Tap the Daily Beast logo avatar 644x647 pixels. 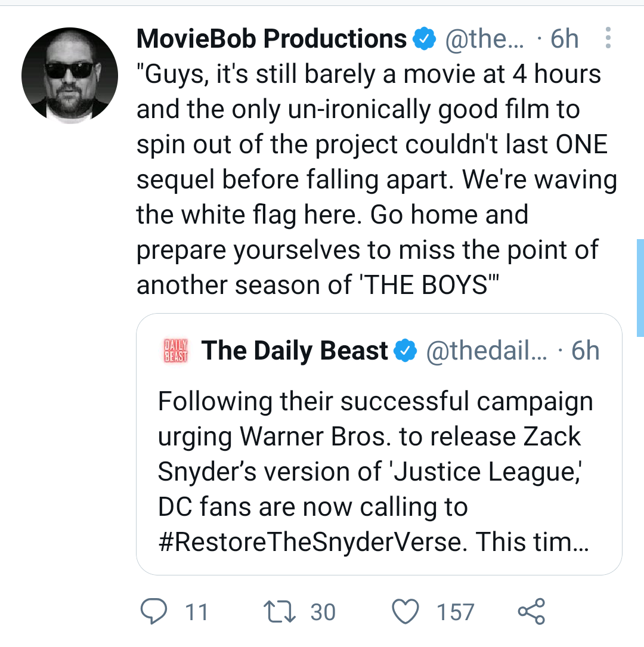(176, 350)
